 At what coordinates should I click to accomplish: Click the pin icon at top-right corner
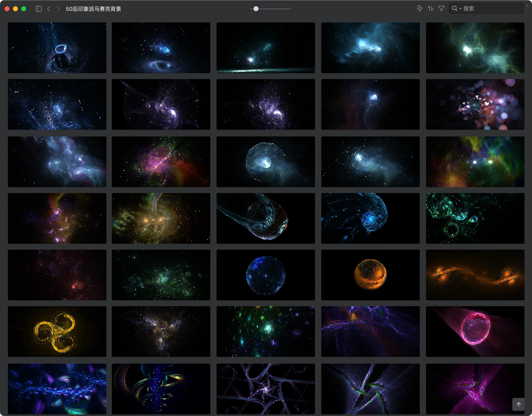pyautogui.click(x=527, y=5)
